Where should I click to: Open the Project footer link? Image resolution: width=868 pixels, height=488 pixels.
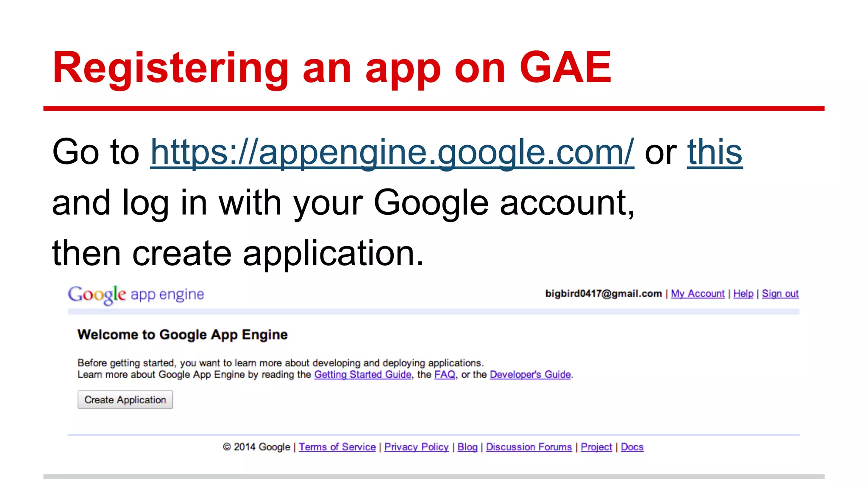[x=596, y=447]
